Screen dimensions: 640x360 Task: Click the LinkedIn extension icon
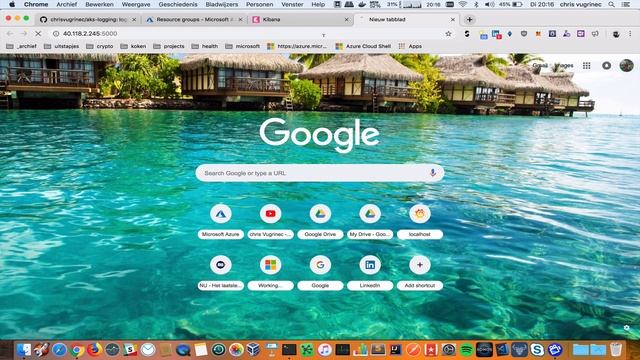click(496, 34)
